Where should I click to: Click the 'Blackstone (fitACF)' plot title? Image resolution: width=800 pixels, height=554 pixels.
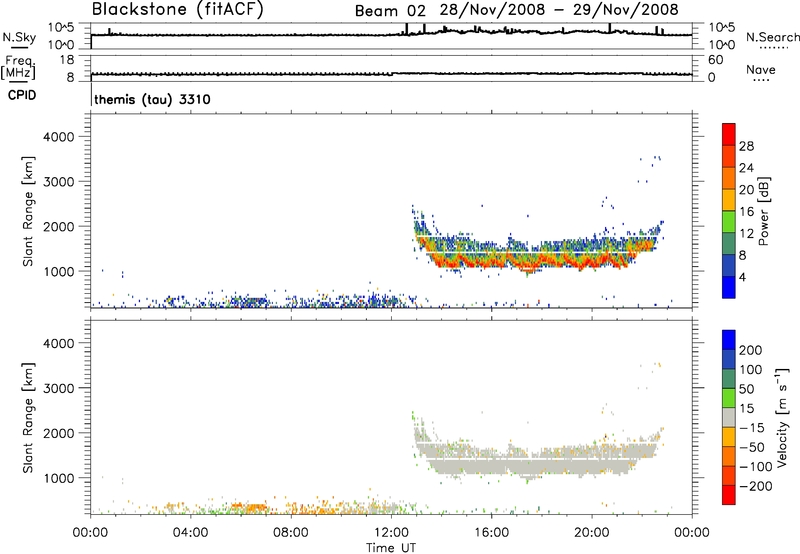(x=178, y=9)
